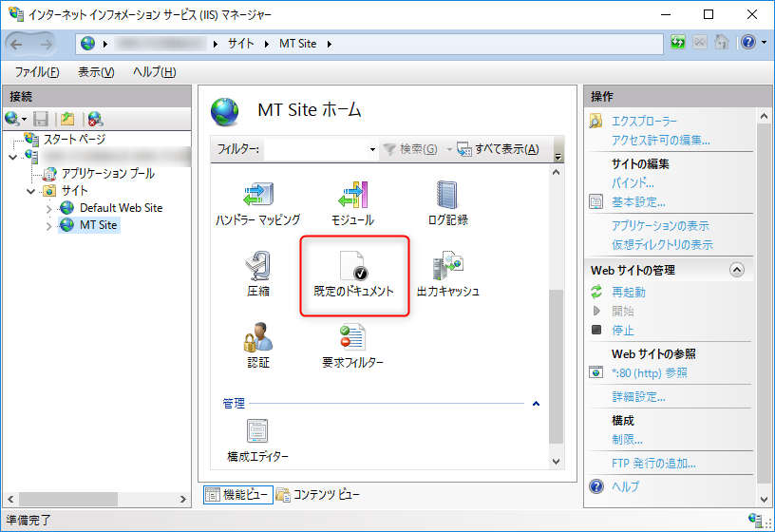Collapse the Web サイトの管理 section
Viewport: 775px width, 532px height.
(x=737, y=271)
